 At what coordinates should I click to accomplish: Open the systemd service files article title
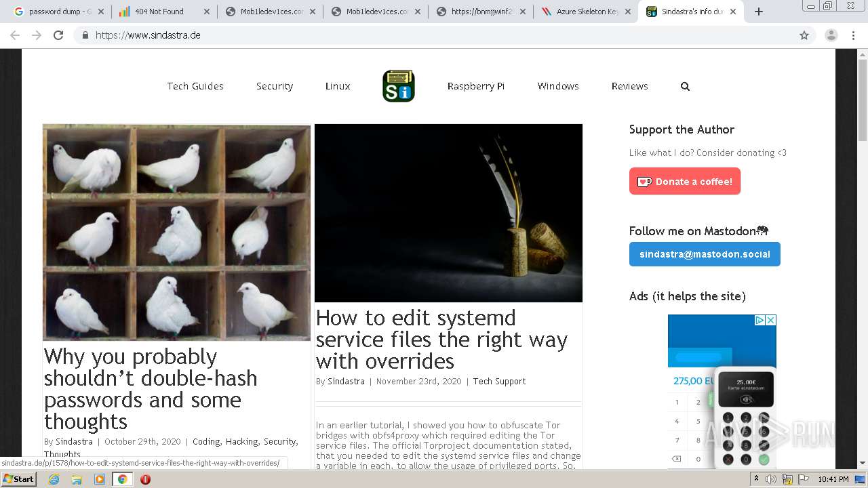pos(441,339)
